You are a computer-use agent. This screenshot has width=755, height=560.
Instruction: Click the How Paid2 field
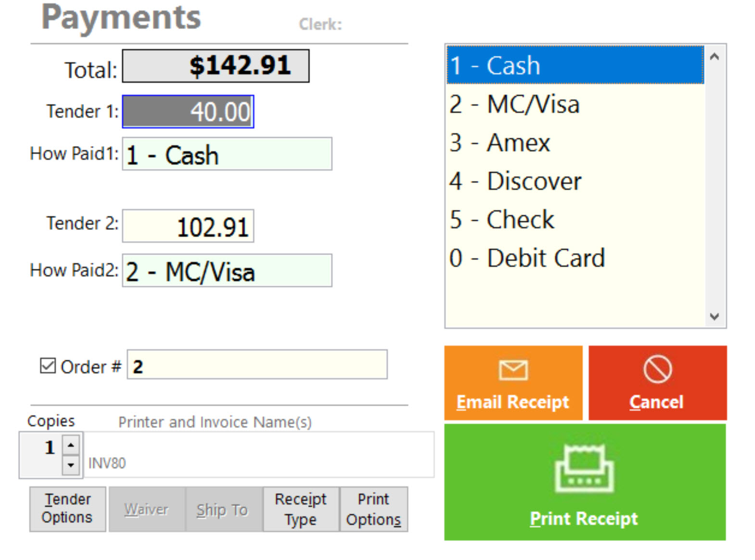pyautogui.click(x=227, y=270)
